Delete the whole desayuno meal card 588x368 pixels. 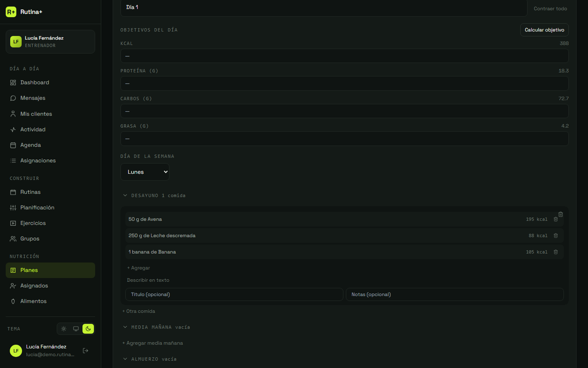pyautogui.click(x=561, y=214)
